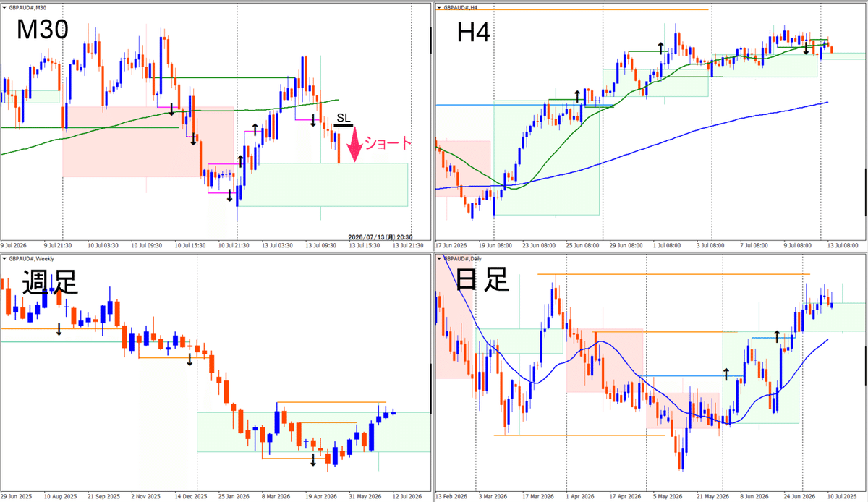Select the pink rectangle zone in M30 chart

click(148, 142)
